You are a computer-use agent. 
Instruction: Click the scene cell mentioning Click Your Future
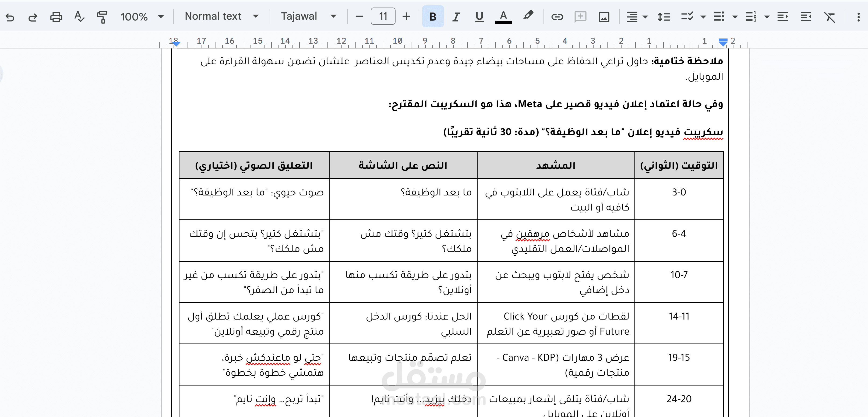[556, 324]
